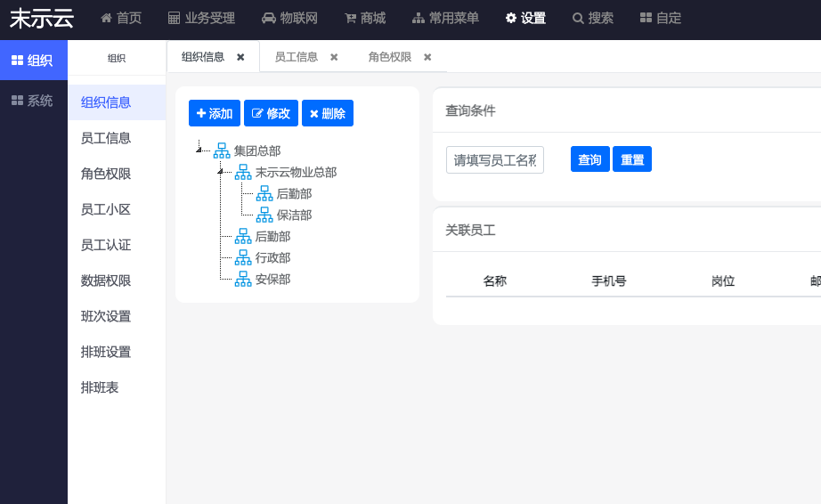Image resolution: width=821 pixels, height=504 pixels.
Task: Switch to the 员工信息 tab
Action: coord(296,57)
